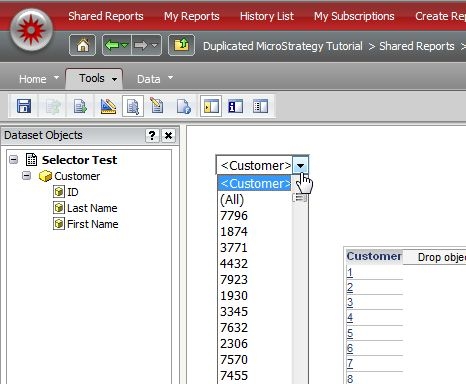Click the list panel toolbar icon

(260, 107)
